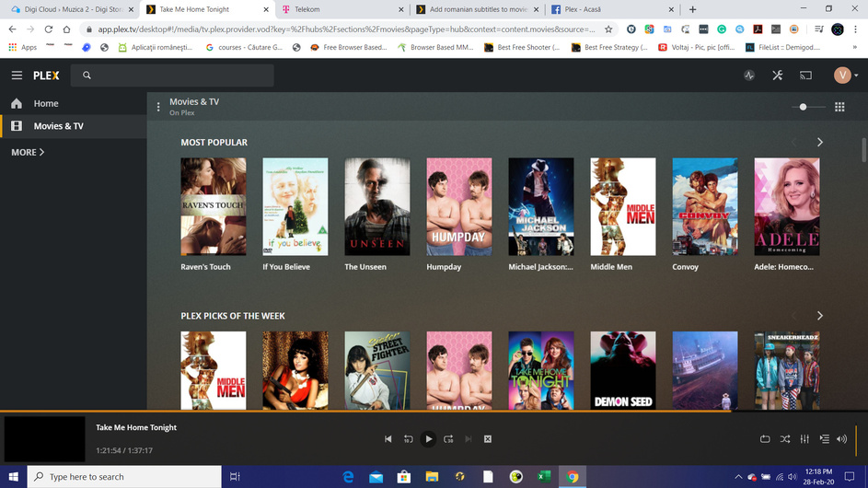Click into the Plex search field
868x488 pixels.
[172, 76]
